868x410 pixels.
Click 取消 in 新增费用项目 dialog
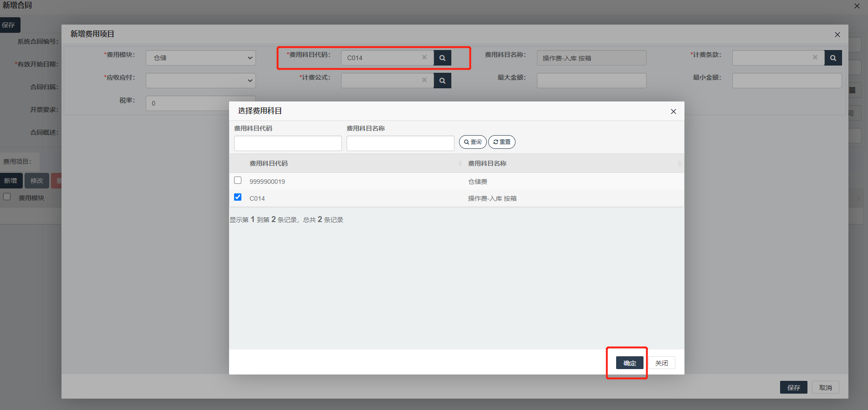coord(826,387)
